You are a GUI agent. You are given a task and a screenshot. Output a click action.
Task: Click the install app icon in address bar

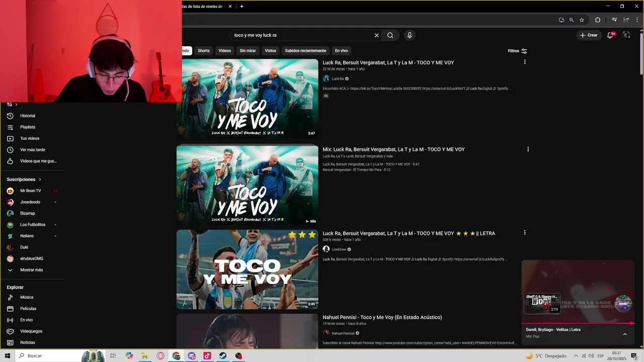[x=561, y=20]
